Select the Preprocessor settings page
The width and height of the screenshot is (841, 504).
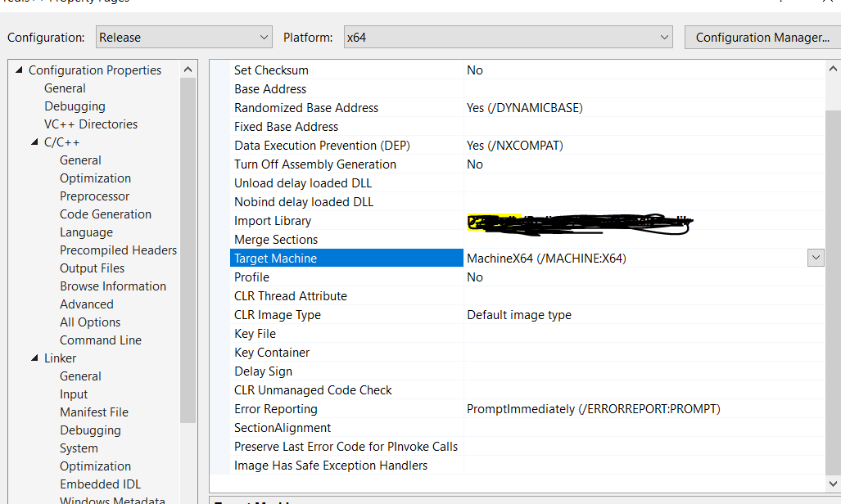tap(93, 196)
